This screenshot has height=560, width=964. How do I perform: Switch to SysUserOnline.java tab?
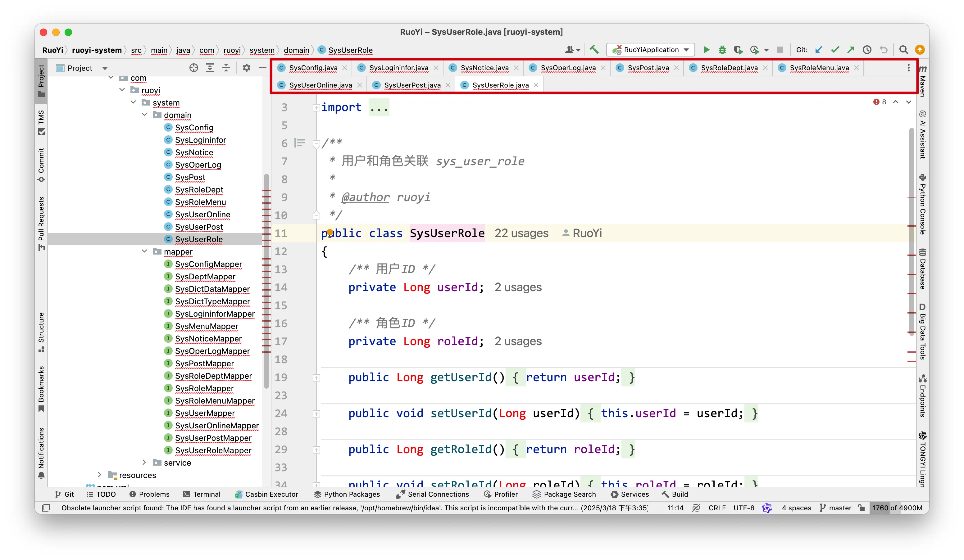(321, 85)
